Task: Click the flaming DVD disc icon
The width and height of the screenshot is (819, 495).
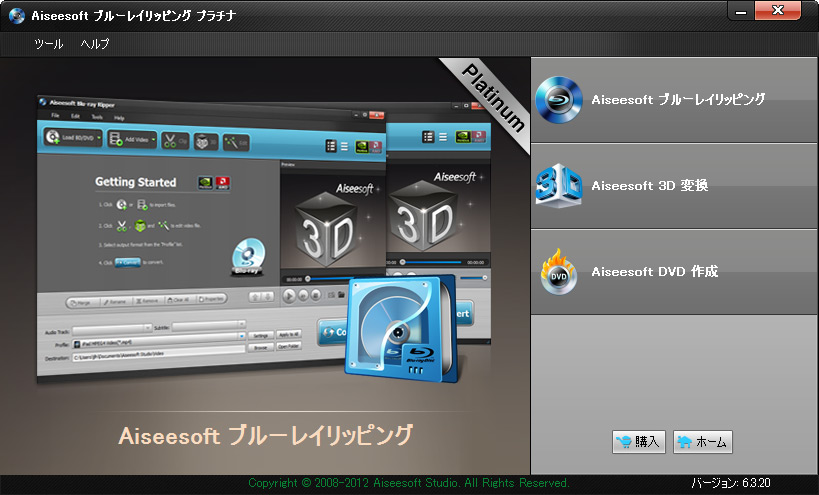Action: pos(559,271)
